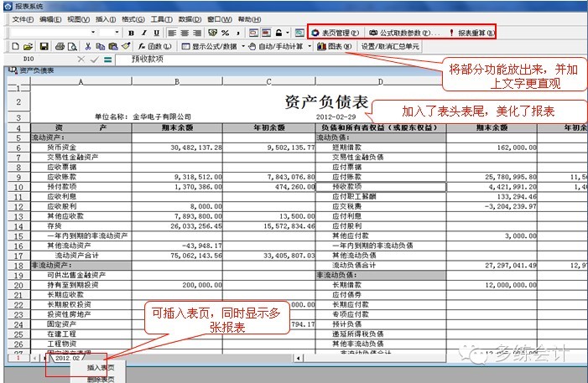Screen dimensions: 588x383
Task: Open the 窗口(W) menu
Action: (220, 19)
